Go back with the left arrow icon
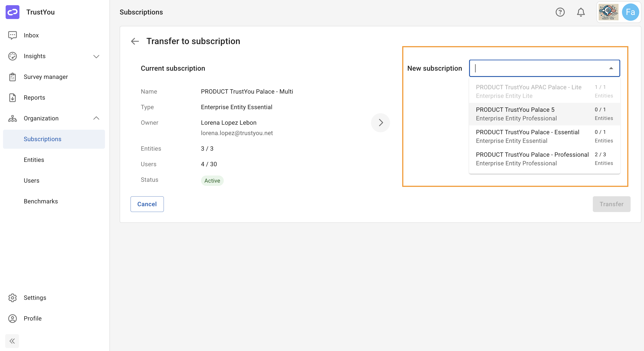 click(x=135, y=41)
